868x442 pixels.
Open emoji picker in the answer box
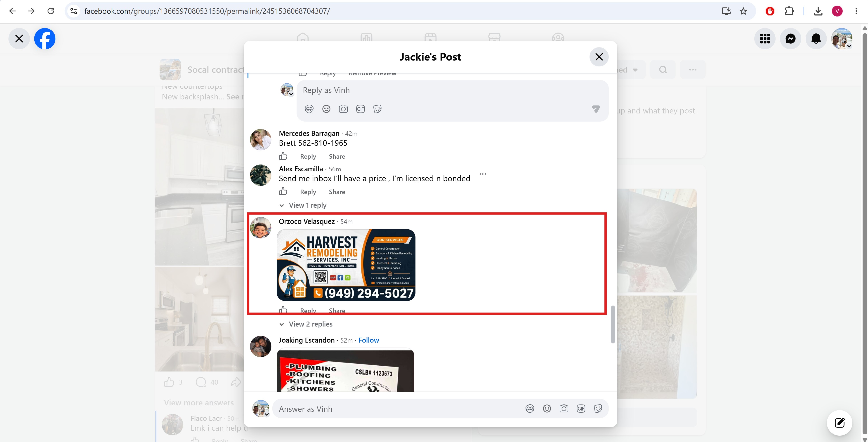547,409
